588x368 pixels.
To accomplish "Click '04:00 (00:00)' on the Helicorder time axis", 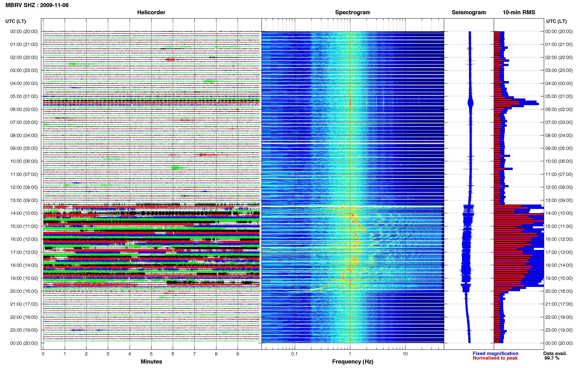I will (24, 83).
